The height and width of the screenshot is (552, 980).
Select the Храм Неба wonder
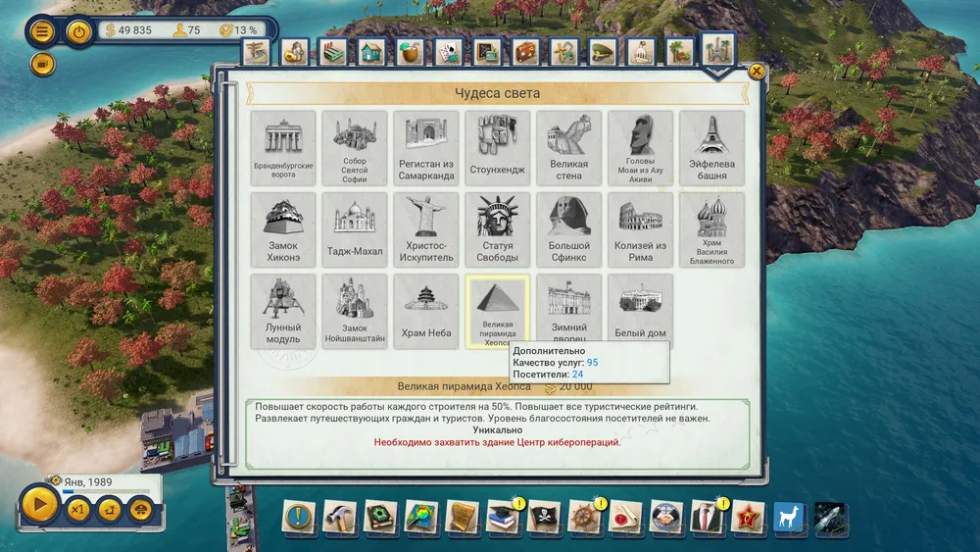coord(425,312)
